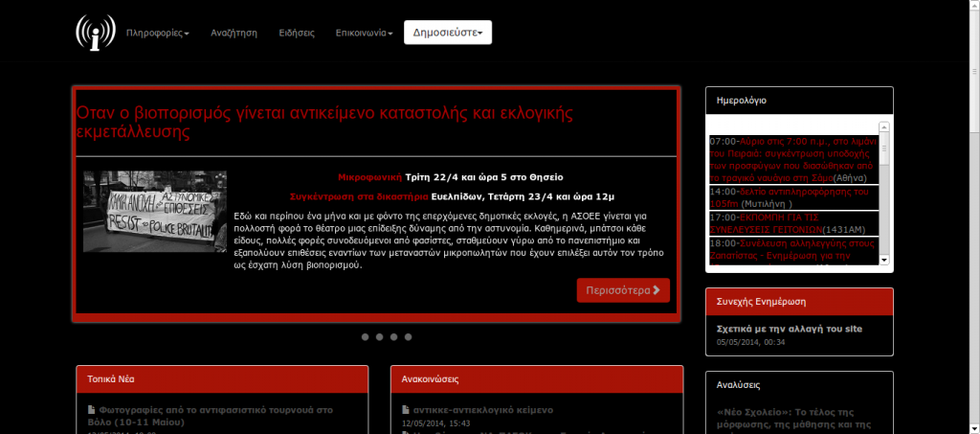The image size is (980, 434).
Task: Click the Ημερολόγιο panel header
Action: [x=799, y=100]
